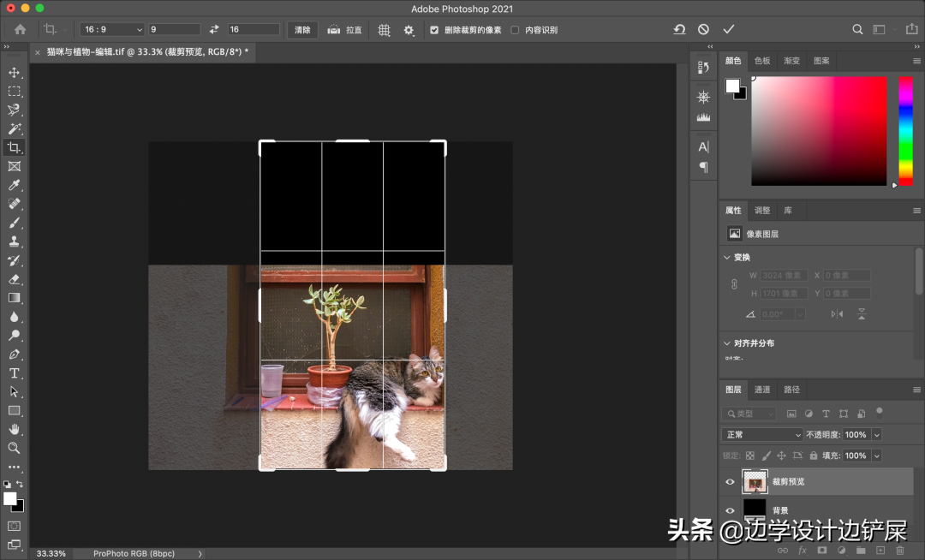This screenshot has width=925, height=560.
Task: Select the Healing Brush tool
Action: tap(15, 204)
